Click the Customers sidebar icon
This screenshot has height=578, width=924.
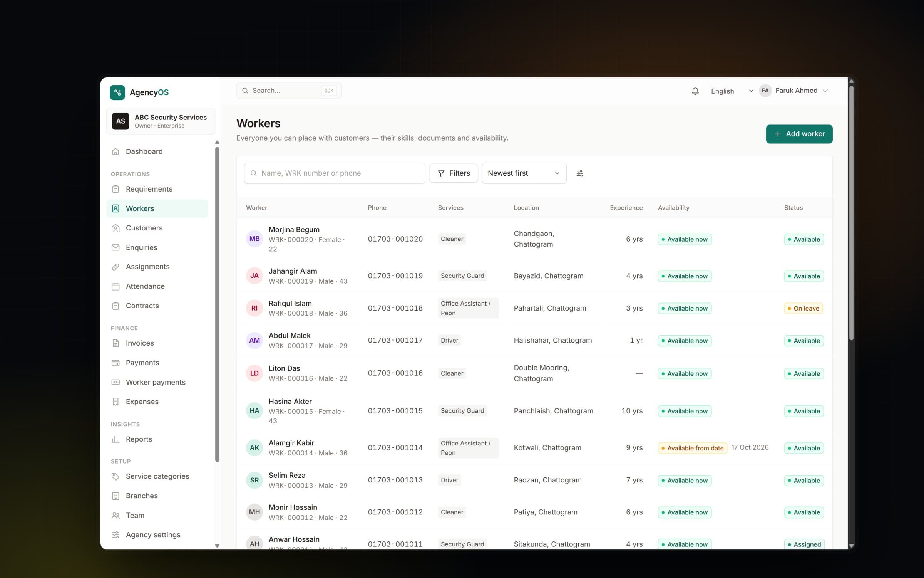point(115,228)
